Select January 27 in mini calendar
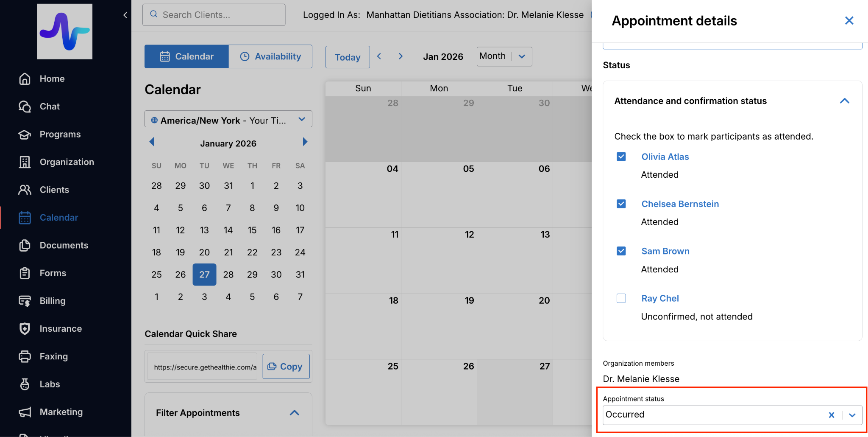 click(204, 275)
